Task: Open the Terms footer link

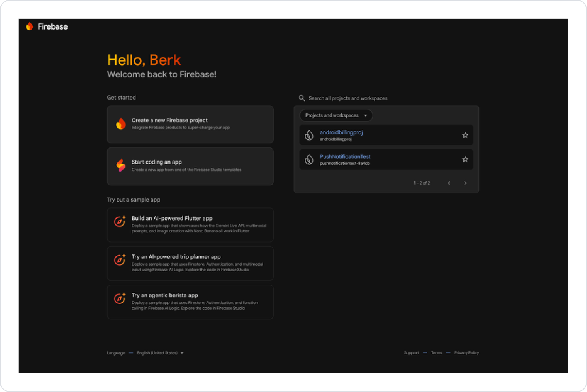Action: coord(436,353)
